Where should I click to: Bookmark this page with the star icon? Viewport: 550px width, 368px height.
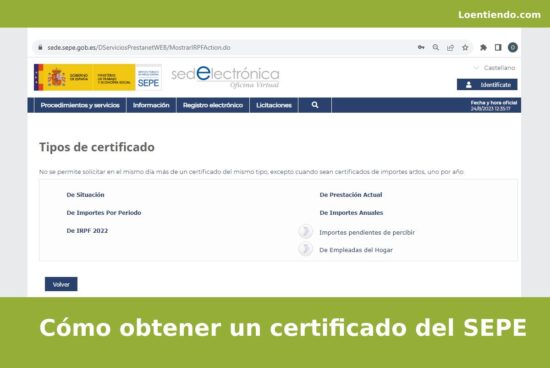pyautogui.click(x=465, y=47)
